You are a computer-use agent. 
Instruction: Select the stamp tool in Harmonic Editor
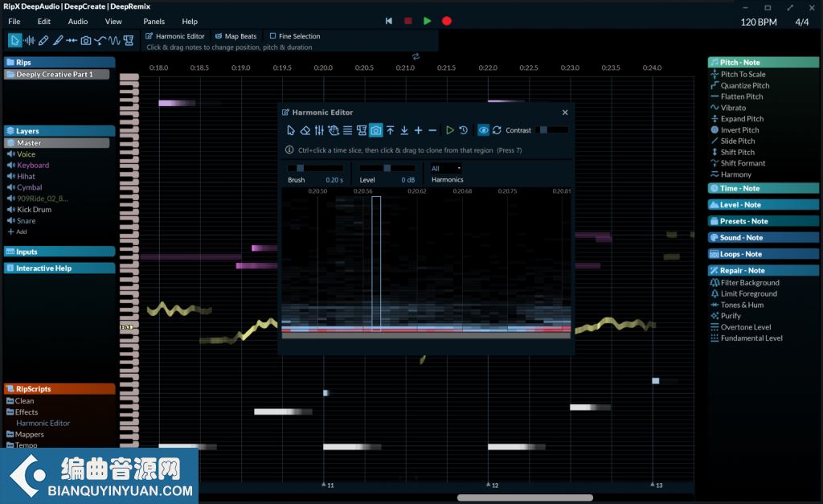point(362,130)
